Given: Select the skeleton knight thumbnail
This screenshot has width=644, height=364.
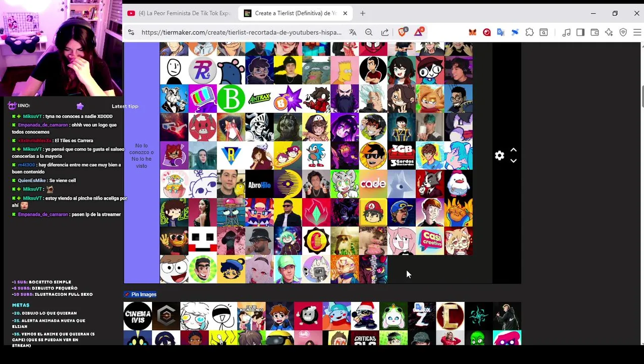Looking at the screenshot, I should (259, 127).
